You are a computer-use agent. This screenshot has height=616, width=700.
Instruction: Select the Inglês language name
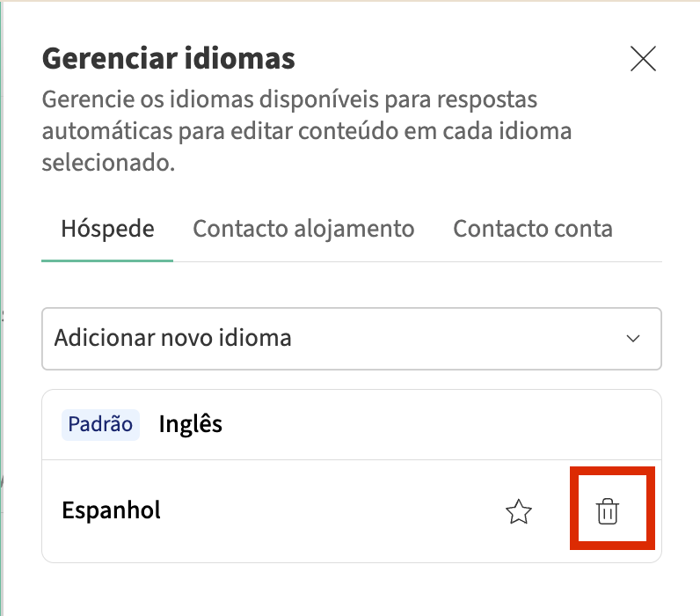pos(190,424)
